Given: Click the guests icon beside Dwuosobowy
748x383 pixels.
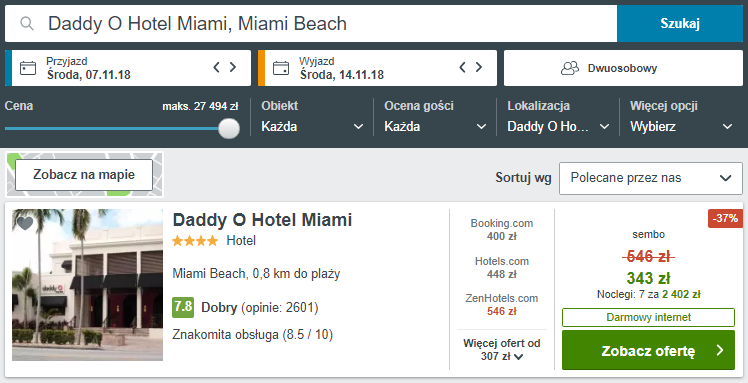Looking at the screenshot, I should click(570, 68).
